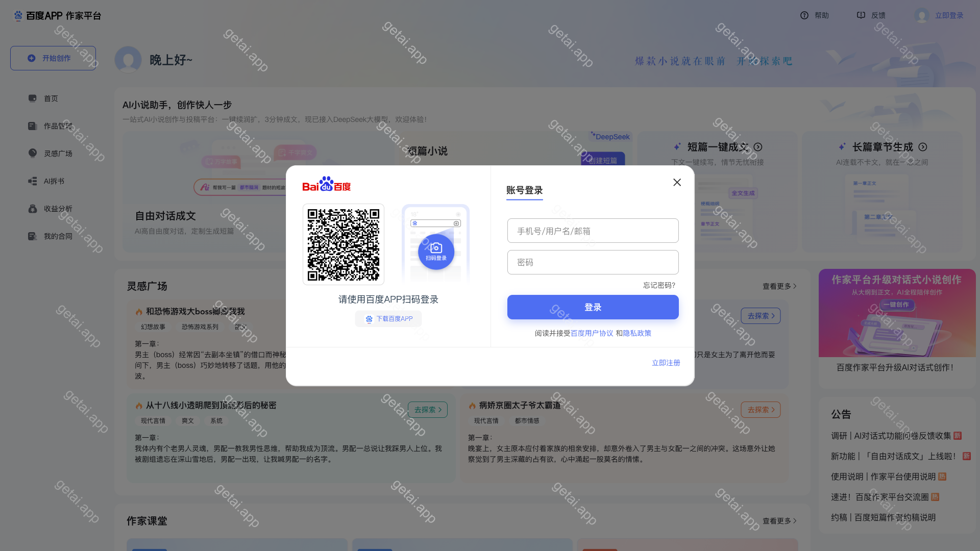Select the 账号登录 tab
Image resolution: width=980 pixels, height=551 pixels.
pyautogui.click(x=524, y=190)
